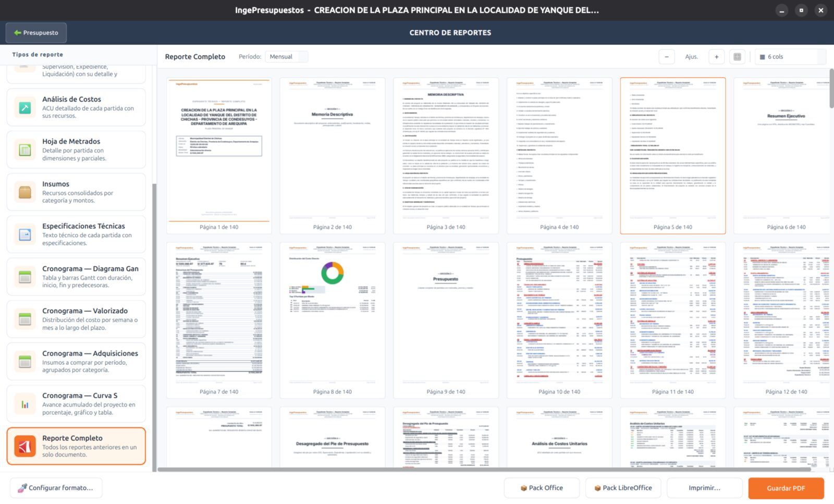
Task: Select the Cronograma — Curva S report type
Action: pyautogui.click(x=76, y=404)
